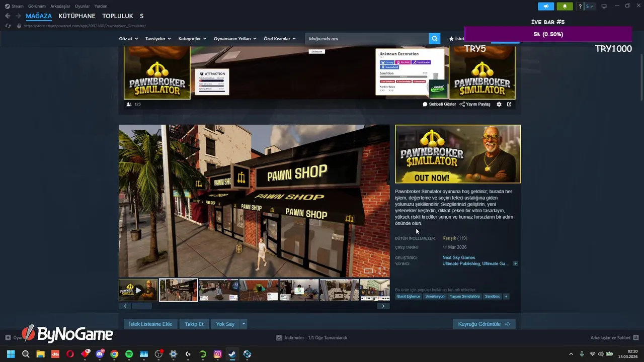Viewport: 644px width, 362px height.
Task: Open the Arkadaşlar menu
Action: pos(60,7)
